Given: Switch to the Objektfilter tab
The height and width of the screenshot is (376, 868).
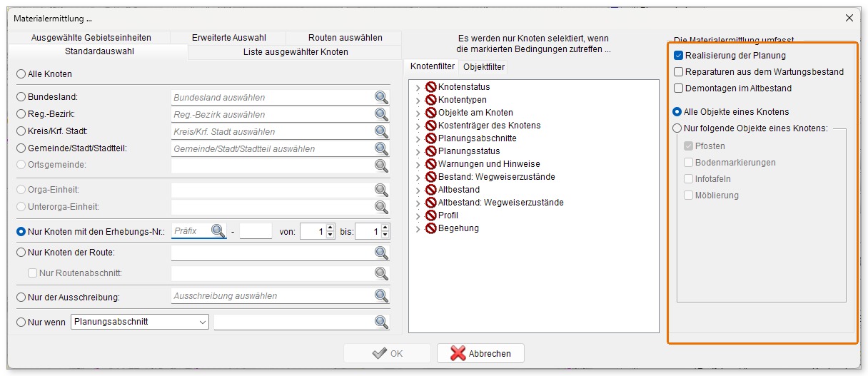Looking at the screenshot, I should (x=484, y=67).
